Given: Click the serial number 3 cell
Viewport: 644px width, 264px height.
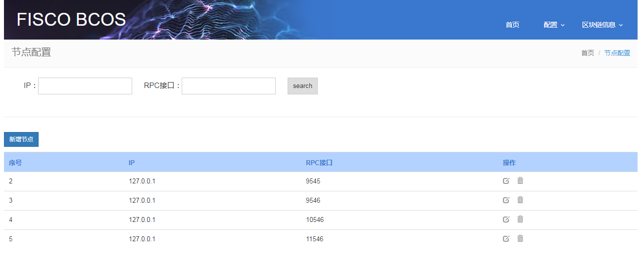Looking at the screenshot, I should click(11, 201).
